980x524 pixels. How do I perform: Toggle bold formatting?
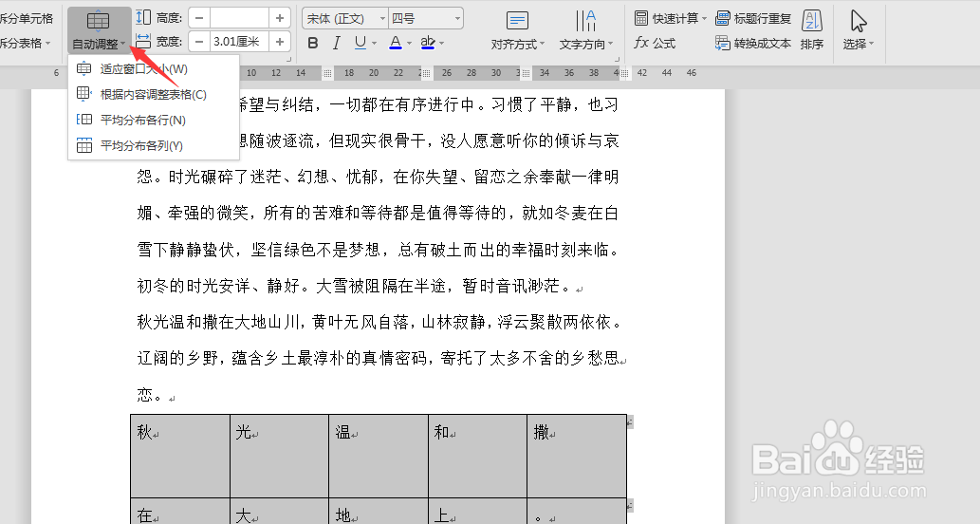coord(313,43)
